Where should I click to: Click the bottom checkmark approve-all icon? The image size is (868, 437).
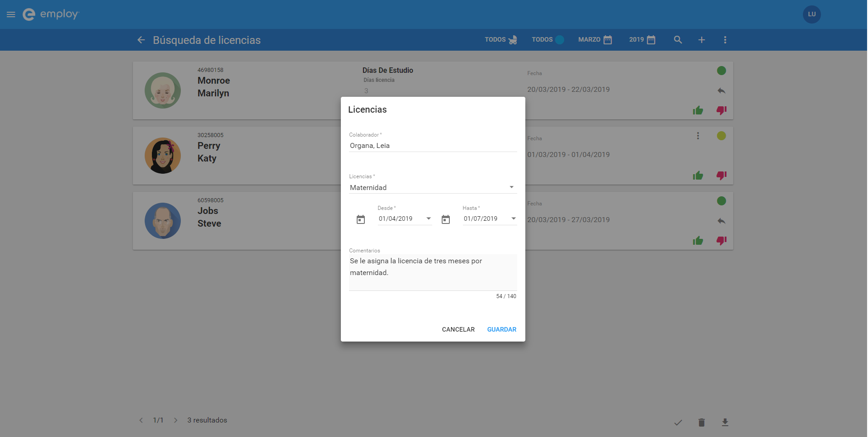click(678, 423)
